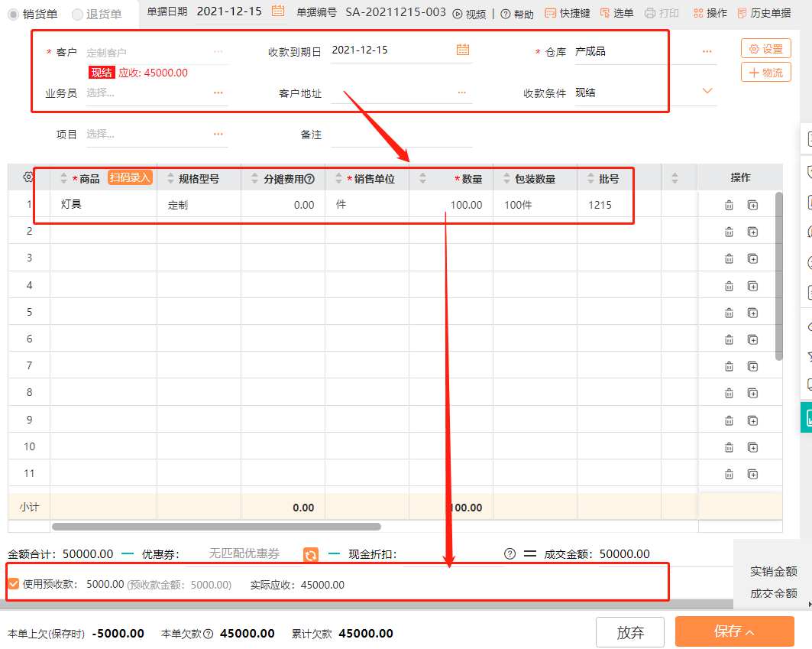Click the refresh icon beside 现金折扣
812x649 pixels.
point(311,554)
